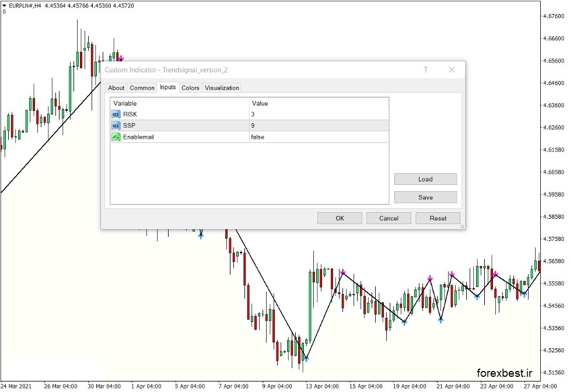Click the SSP variable integer icon

coord(116,125)
